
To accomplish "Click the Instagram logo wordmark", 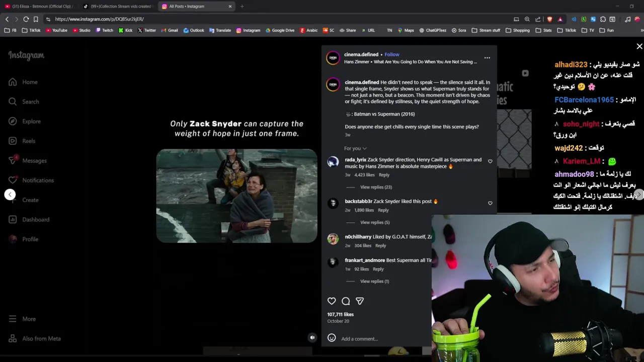I will pos(26,55).
